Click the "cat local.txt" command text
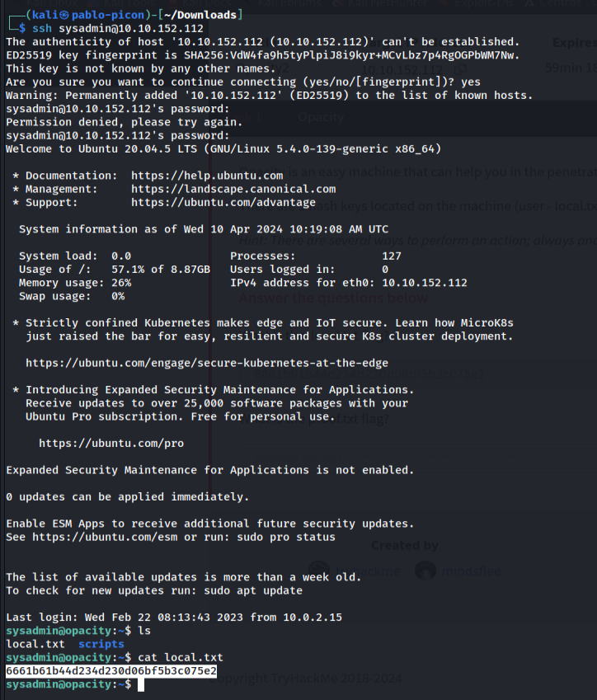Screen dimensions: 597x700 click(x=181, y=657)
